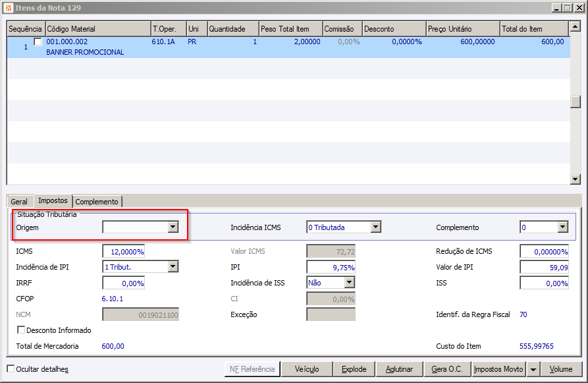Open the Incidência de ISS dropdown
Viewport: 588px width, 383px height.
[x=349, y=282]
